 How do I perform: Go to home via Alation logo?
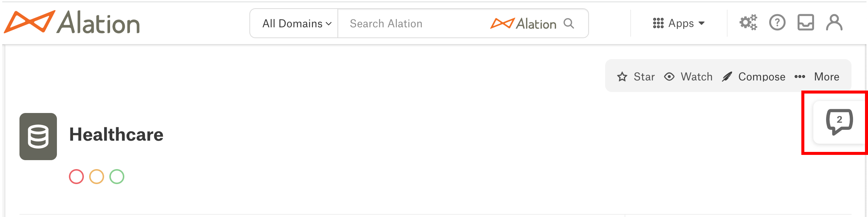[x=72, y=22]
